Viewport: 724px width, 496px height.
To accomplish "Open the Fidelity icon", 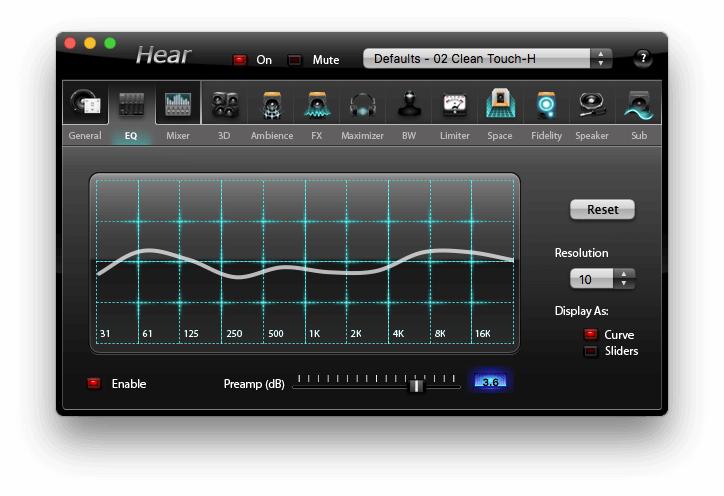I will tap(546, 105).
